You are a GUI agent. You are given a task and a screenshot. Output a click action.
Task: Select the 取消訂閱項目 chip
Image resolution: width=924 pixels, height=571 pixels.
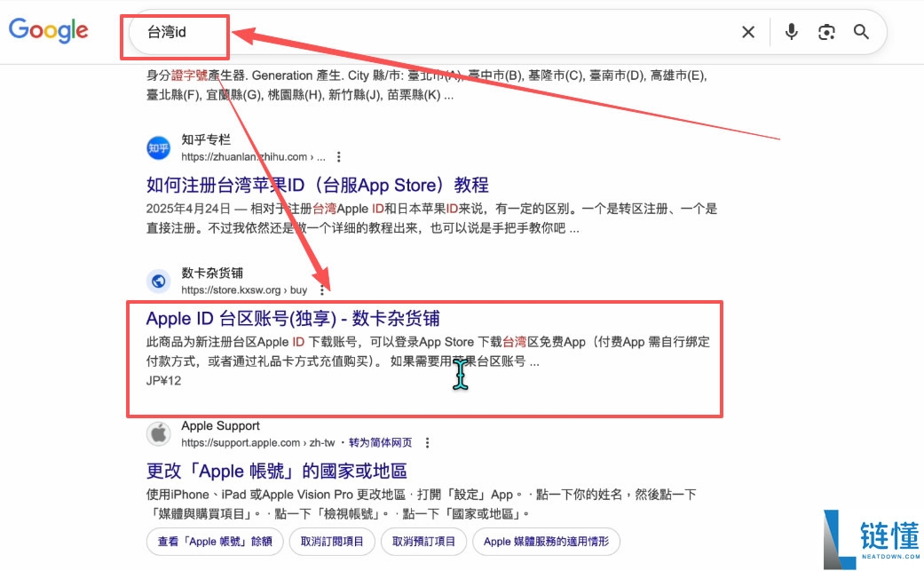click(332, 542)
